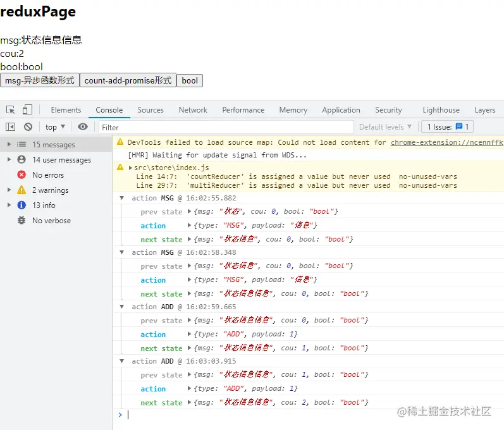Image resolution: width=504 pixels, height=430 pixels.
Task: Click the verbose bug icon
Action: pos(22,221)
